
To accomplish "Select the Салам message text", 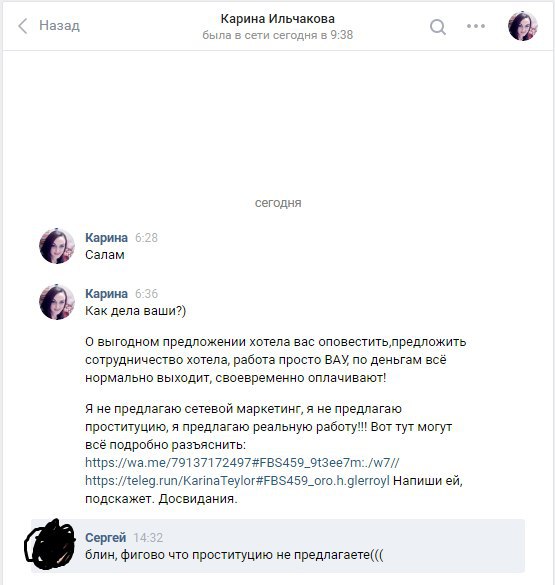I will (x=105, y=255).
